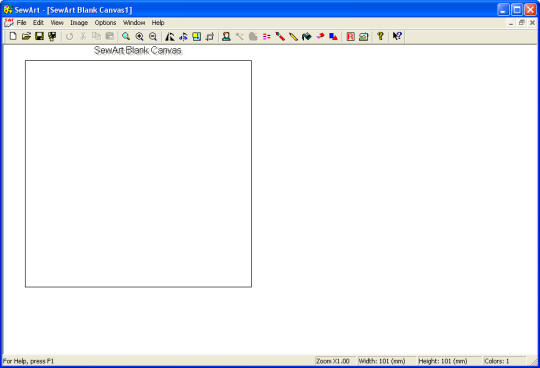
Task: Open the magenta and red color lines icon
Action: tap(267, 36)
